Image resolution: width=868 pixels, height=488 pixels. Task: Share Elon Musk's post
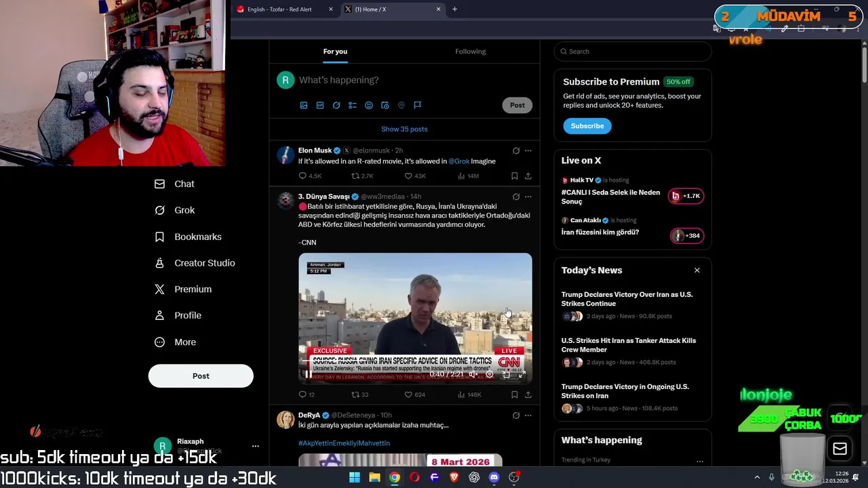pos(528,176)
